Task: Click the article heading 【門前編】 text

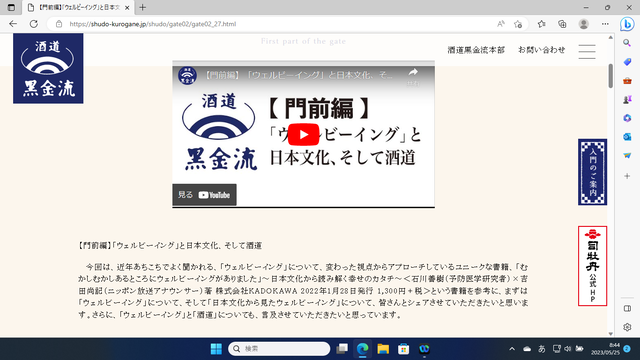Action: [x=170, y=245]
